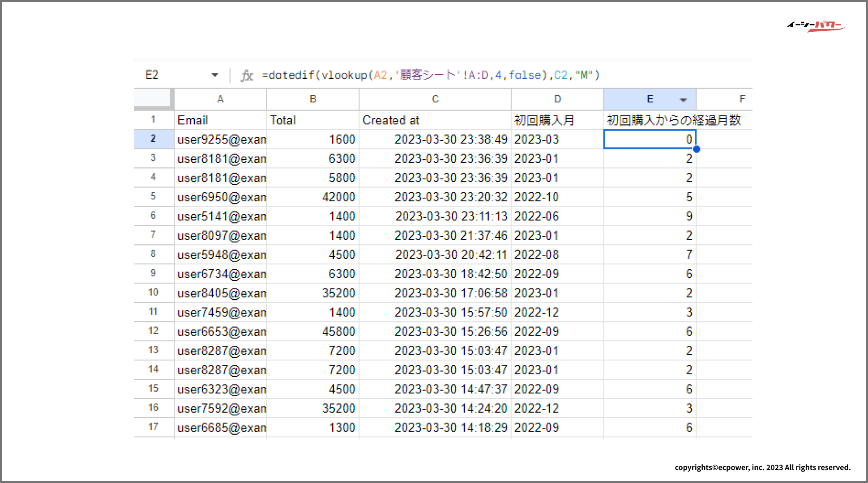This screenshot has width=868, height=483.
Task: Open column E header dropdown arrow
Action: point(683,100)
